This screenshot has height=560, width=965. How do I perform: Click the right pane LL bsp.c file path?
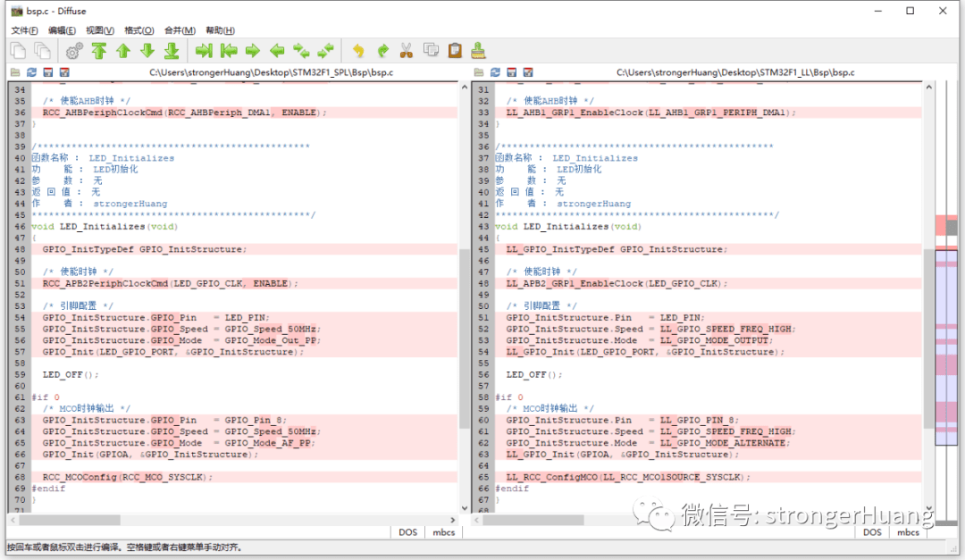[x=735, y=72]
